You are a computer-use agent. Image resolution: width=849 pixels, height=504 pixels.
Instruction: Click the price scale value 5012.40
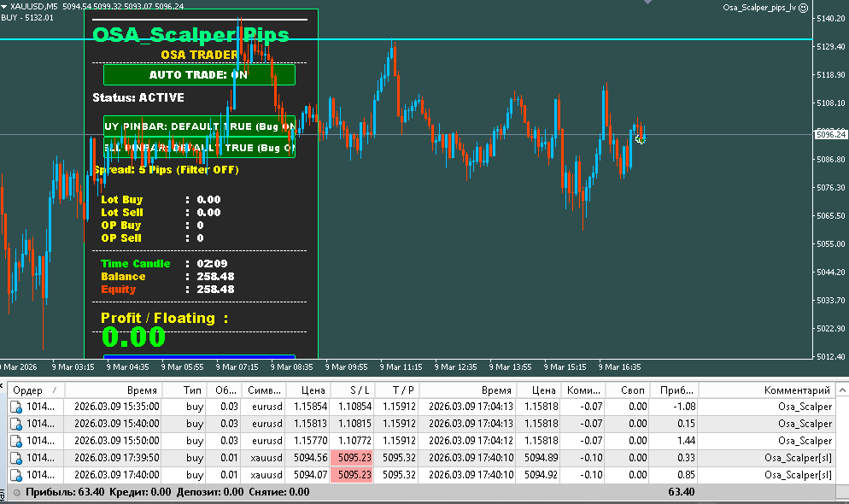click(830, 356)
